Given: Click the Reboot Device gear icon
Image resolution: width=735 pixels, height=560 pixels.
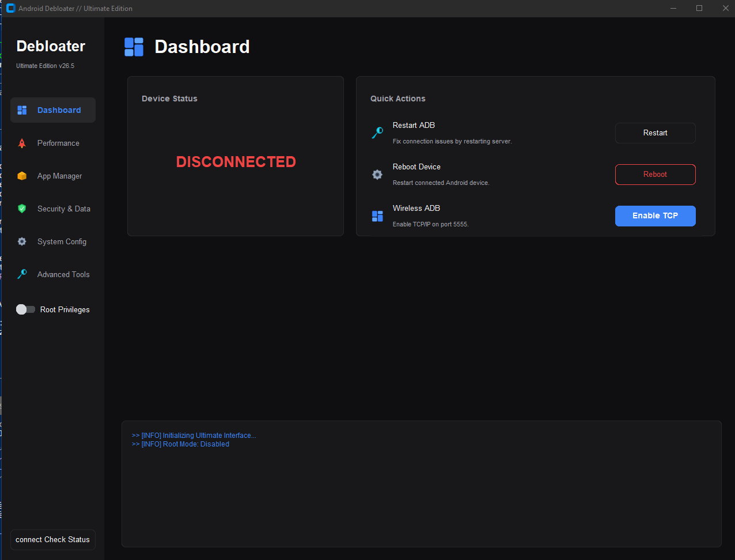Looking at the screenshot, I should (377, 175).
